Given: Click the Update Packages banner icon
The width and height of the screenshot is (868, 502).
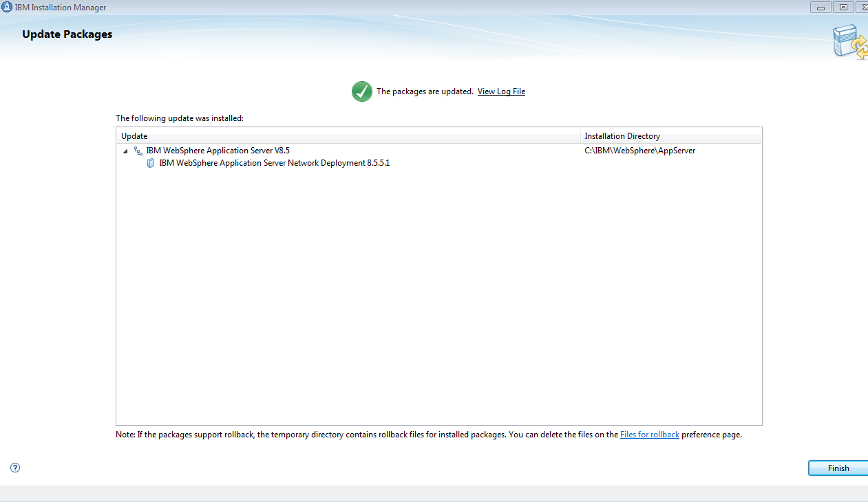Looking at the screenshot, I should pos(849,41).
